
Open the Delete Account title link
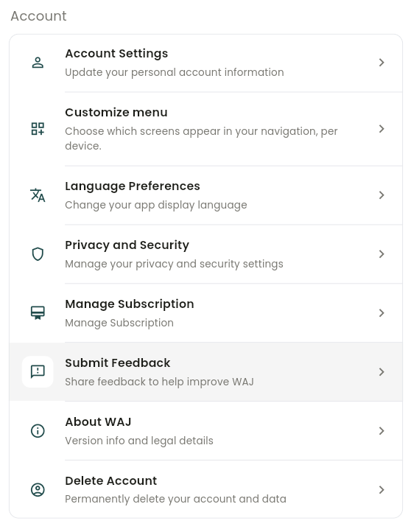111,480
